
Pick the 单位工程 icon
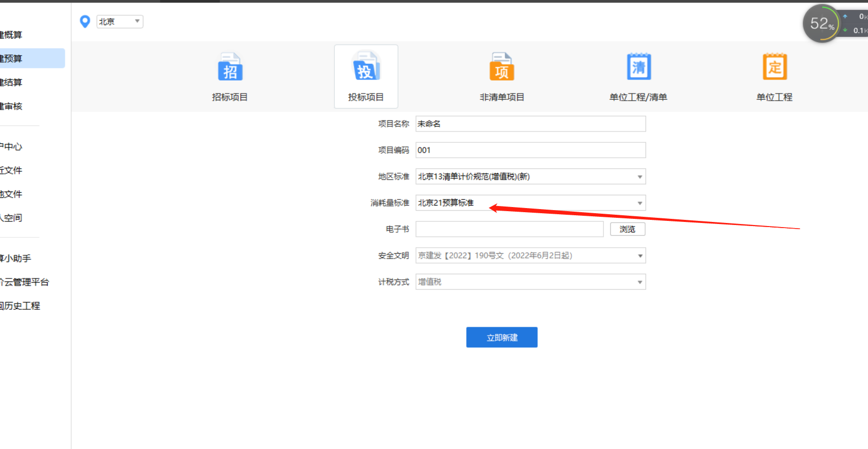tap(775, 66)
